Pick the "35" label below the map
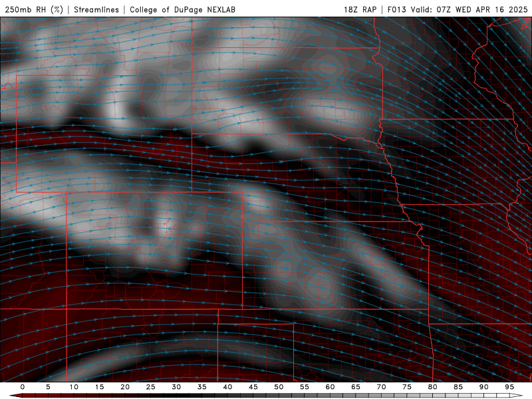Image resolution: width=532 pixels, height=399 pixels. [x=202, y=387]
